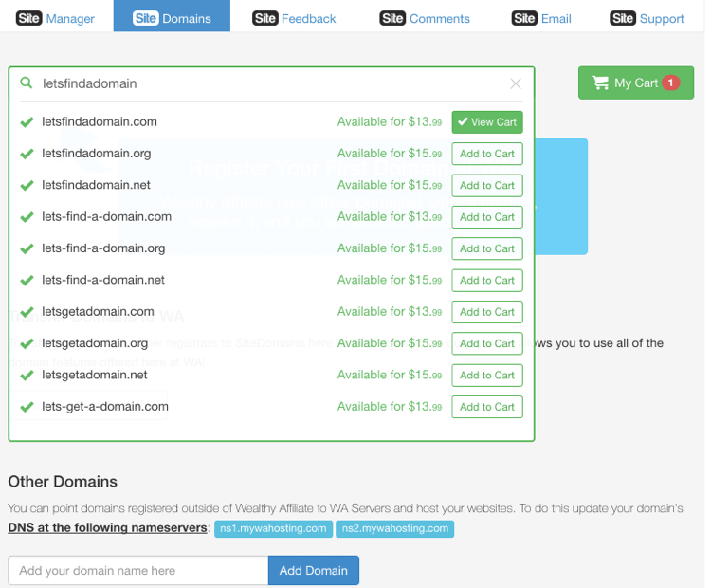
Task: Add letsgetadomain.net to cart
Action: point(487,376)
